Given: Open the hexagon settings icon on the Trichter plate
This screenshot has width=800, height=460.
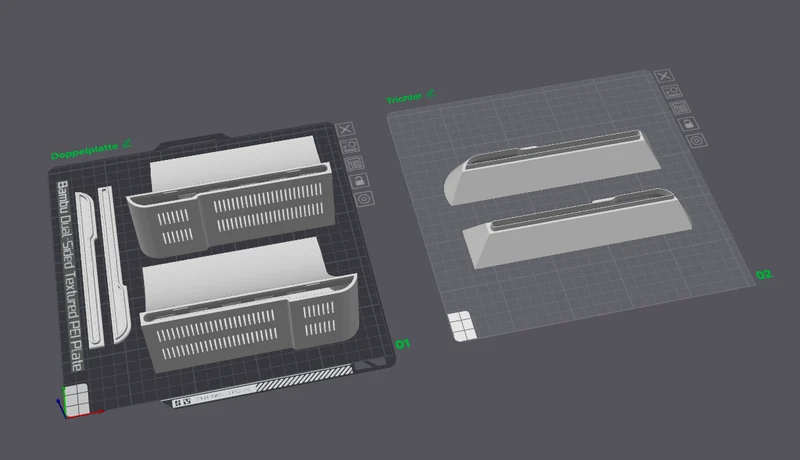Looking at the screenshot, I should (697, 141).
